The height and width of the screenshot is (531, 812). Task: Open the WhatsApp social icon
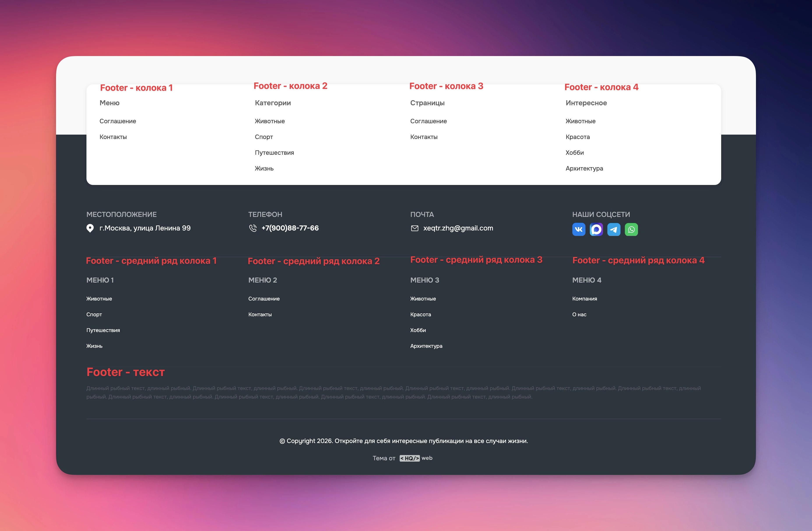click(631, 229)
